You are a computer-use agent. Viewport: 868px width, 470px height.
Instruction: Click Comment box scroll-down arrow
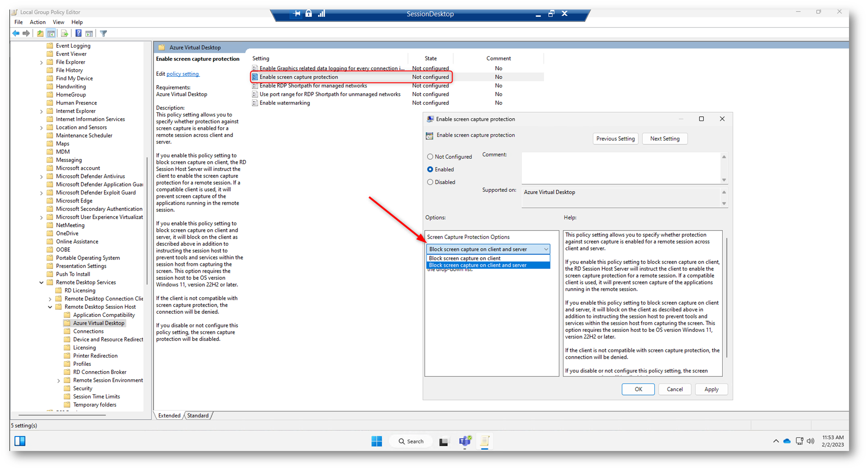(724, 180)
